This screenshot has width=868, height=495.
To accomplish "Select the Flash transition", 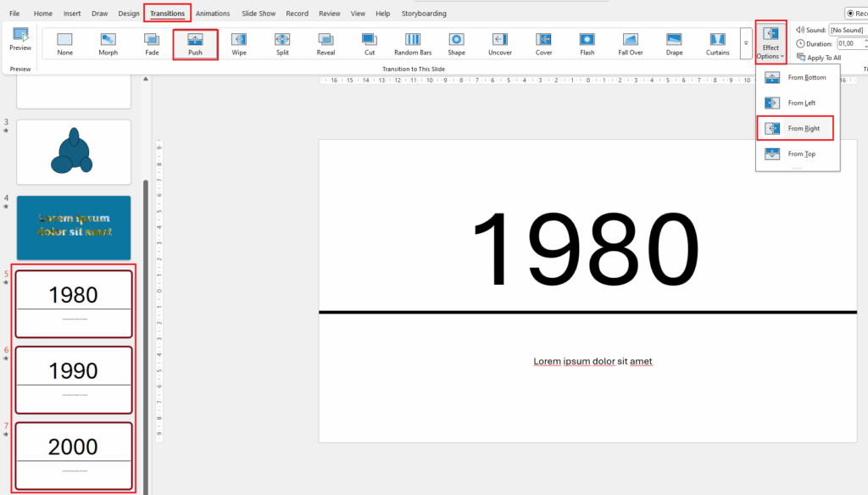I will pyautogui.click(x=587, y=40).
